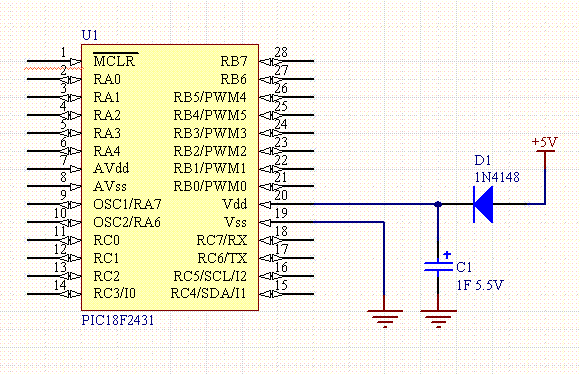The width and height of the screenshot is (580, 374).
Task: Click the junction dot on Vdd wire
Action: [x=438, y=204]
